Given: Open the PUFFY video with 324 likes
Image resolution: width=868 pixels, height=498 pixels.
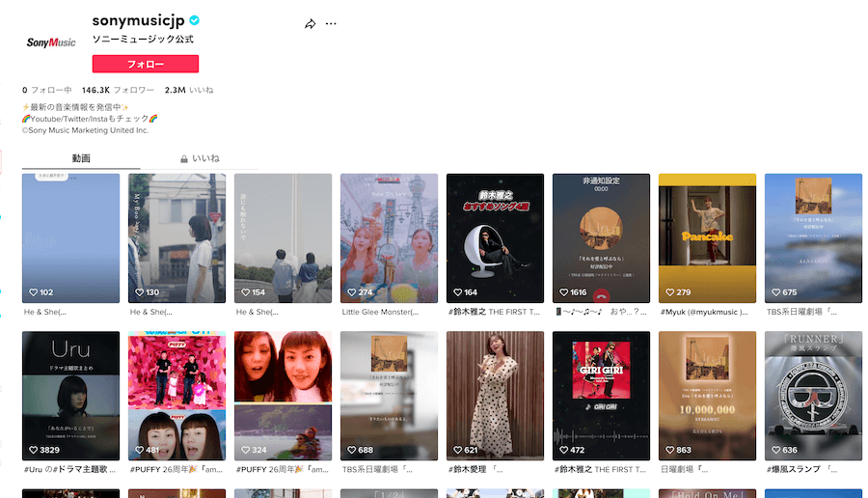Looking at the screenshot, I should click(283, 396).
